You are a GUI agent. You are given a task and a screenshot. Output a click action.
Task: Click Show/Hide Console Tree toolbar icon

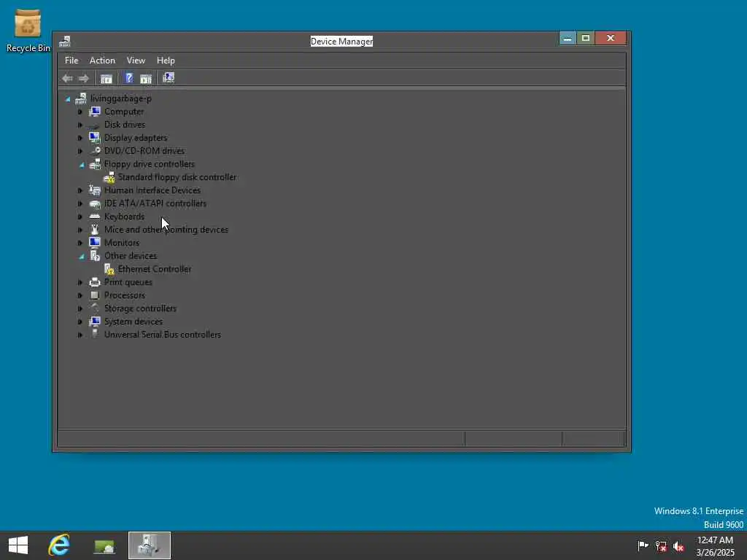tap(106, 79)
